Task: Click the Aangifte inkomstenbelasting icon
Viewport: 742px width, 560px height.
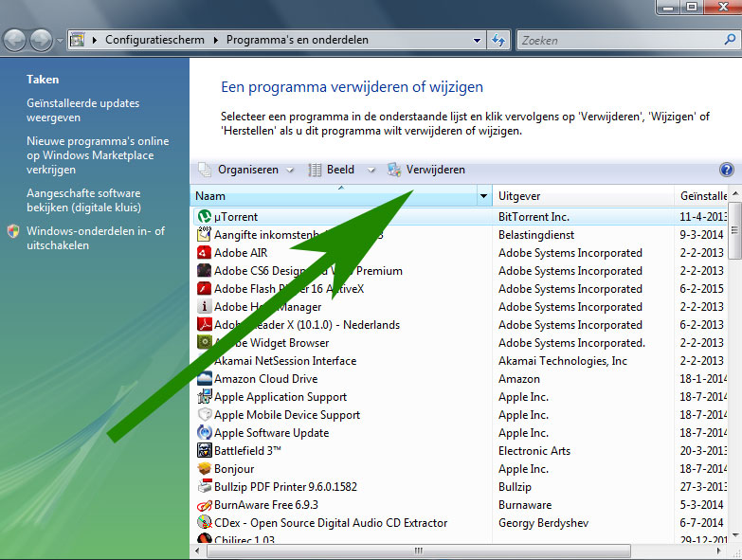Action: [204, 235]
